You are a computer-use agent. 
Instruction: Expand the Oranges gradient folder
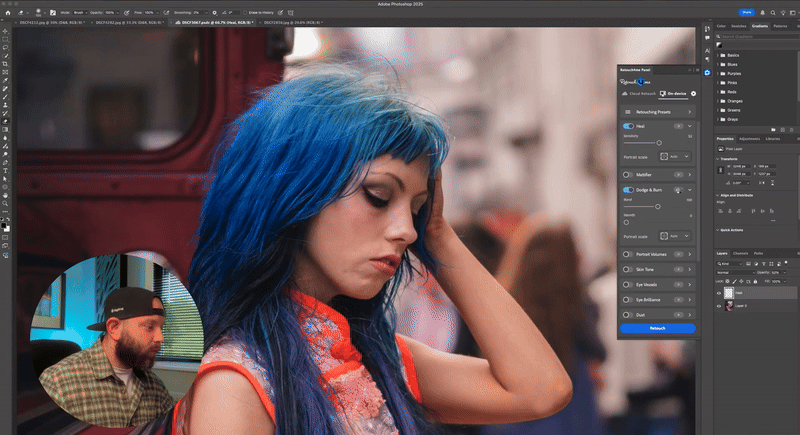click(x=718, y=101)
